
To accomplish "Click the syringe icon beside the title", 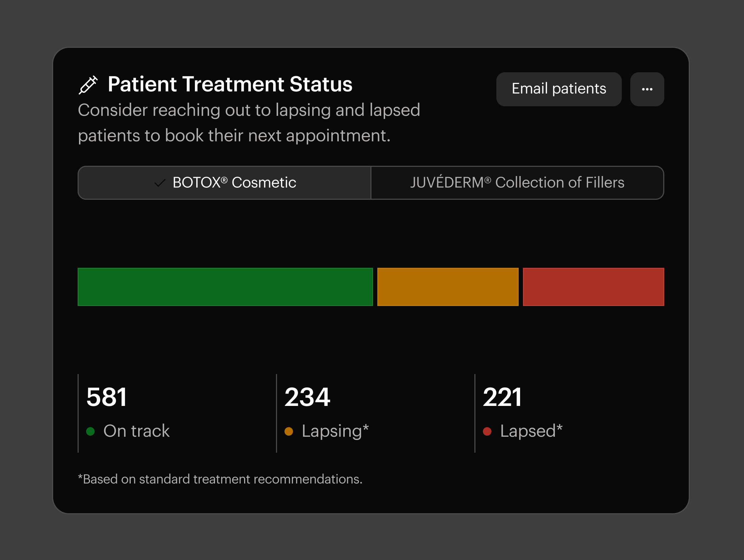I will tap(88, 85).
